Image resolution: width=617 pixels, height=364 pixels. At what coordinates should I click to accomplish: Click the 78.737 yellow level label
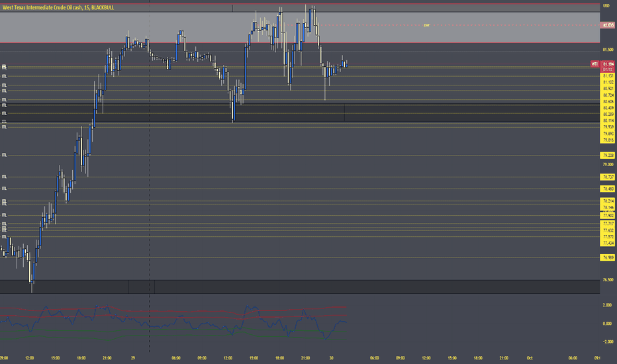click(608, 177)
